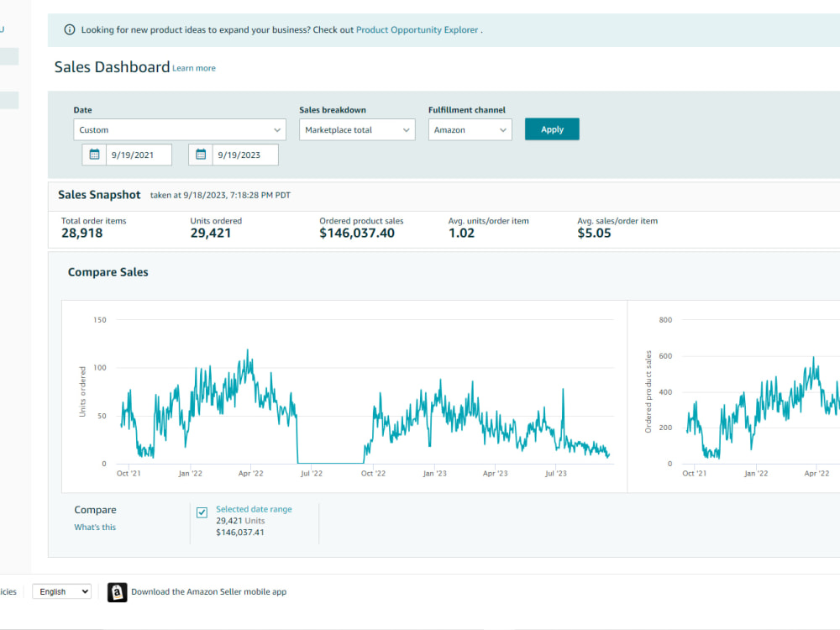Open the English language selector
Viewport: 840px width, 630px height.
(61, 591)
